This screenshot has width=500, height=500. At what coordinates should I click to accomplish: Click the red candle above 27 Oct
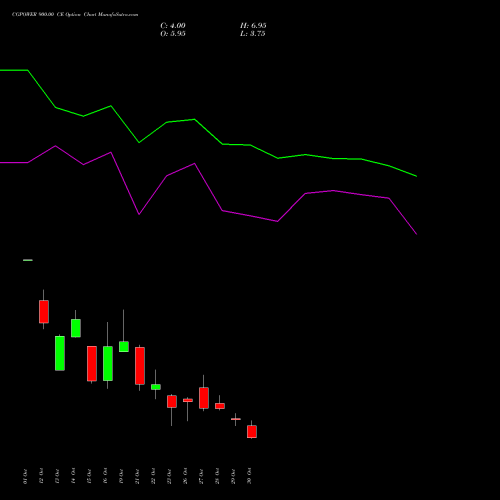tap(204, 398)
